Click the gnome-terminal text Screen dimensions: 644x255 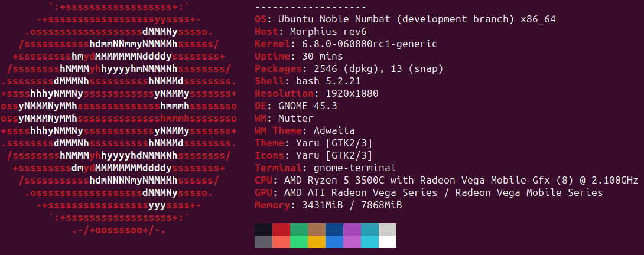tap(355, 168)
